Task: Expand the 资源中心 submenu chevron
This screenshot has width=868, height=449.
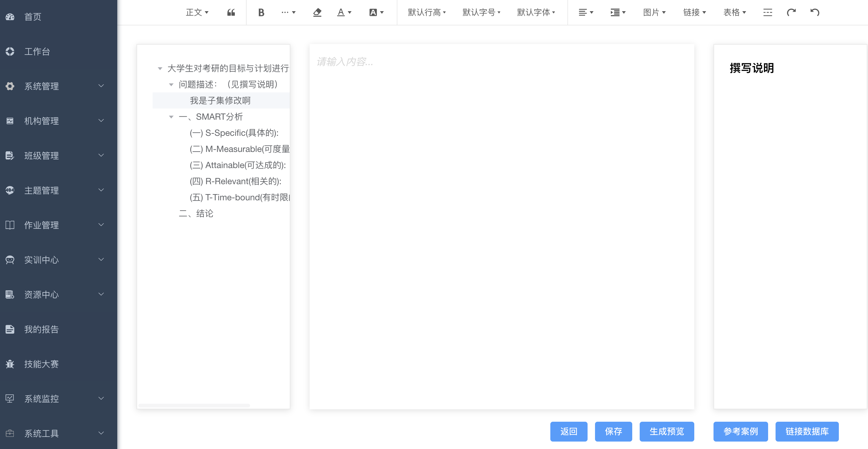Action: 101,294
